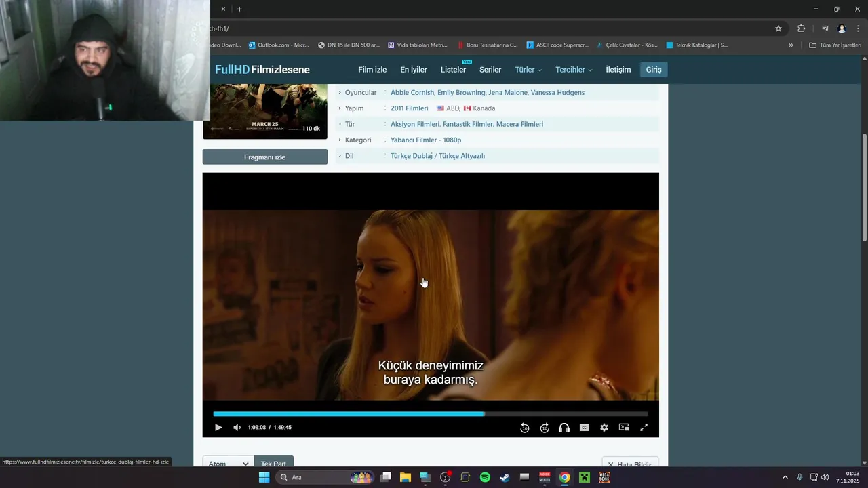868x488 pixels.
Task: Open Vida tabloları Metri bookmark
Action: coord(418,45)
